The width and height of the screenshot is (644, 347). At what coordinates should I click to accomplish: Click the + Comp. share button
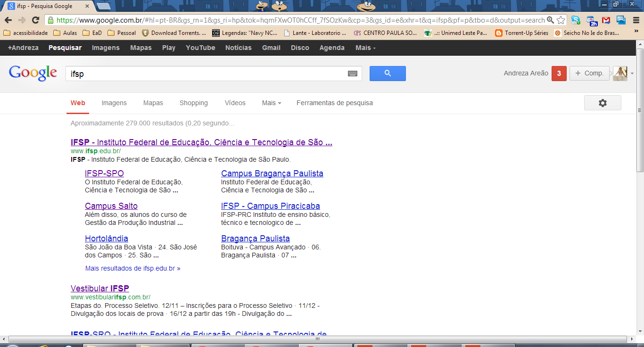(589, 74)
